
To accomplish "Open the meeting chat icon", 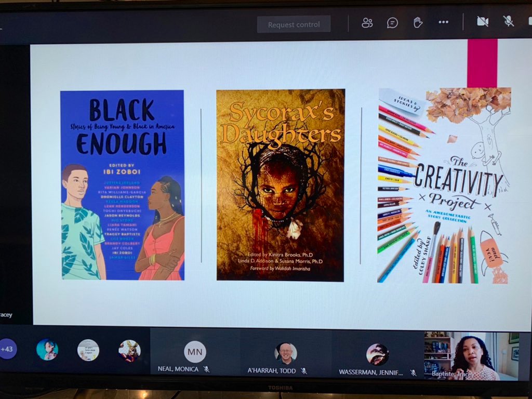I will (x=392, y=23).
